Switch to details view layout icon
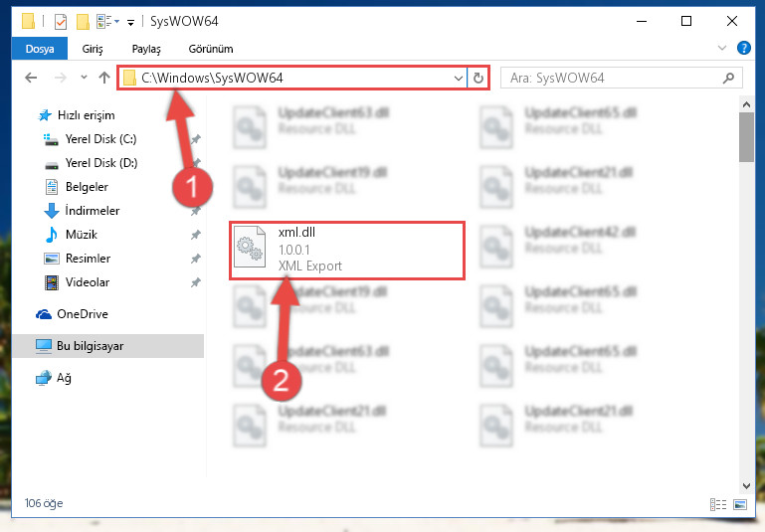This screenshot has width=765, height=532. point(717,505)
